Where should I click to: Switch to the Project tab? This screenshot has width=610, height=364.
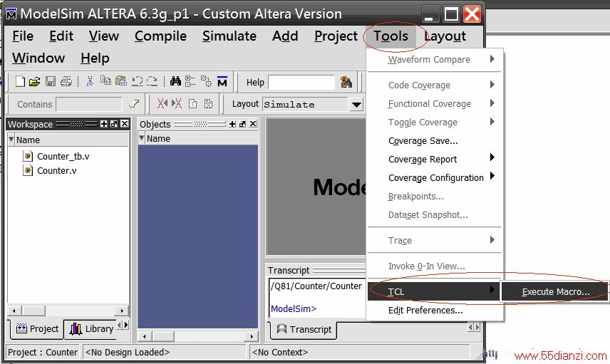pos(37,329)
